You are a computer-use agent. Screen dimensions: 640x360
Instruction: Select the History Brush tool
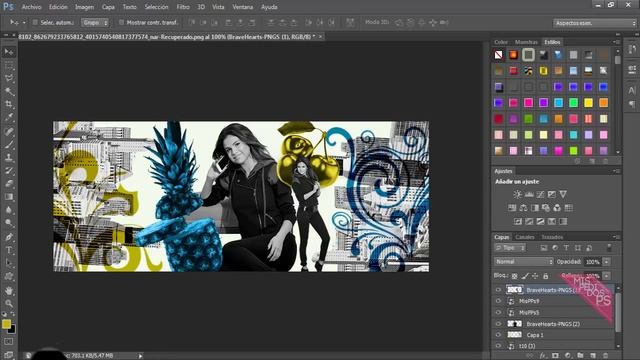pos(9,171)
